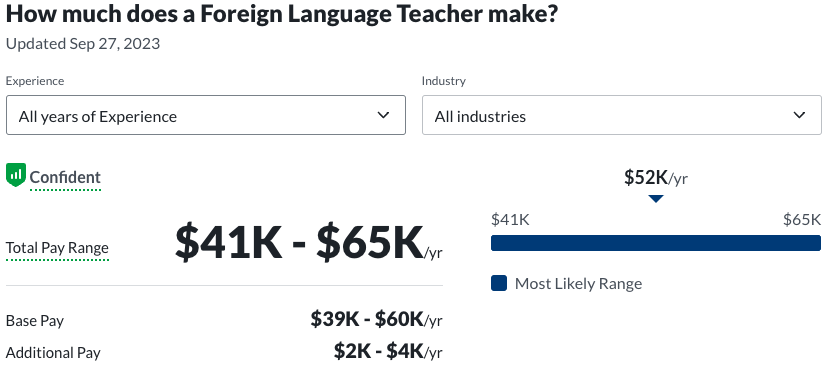Click the green Confident shield icon
This screenshot has width=829, height=379.
pos(16,175)
